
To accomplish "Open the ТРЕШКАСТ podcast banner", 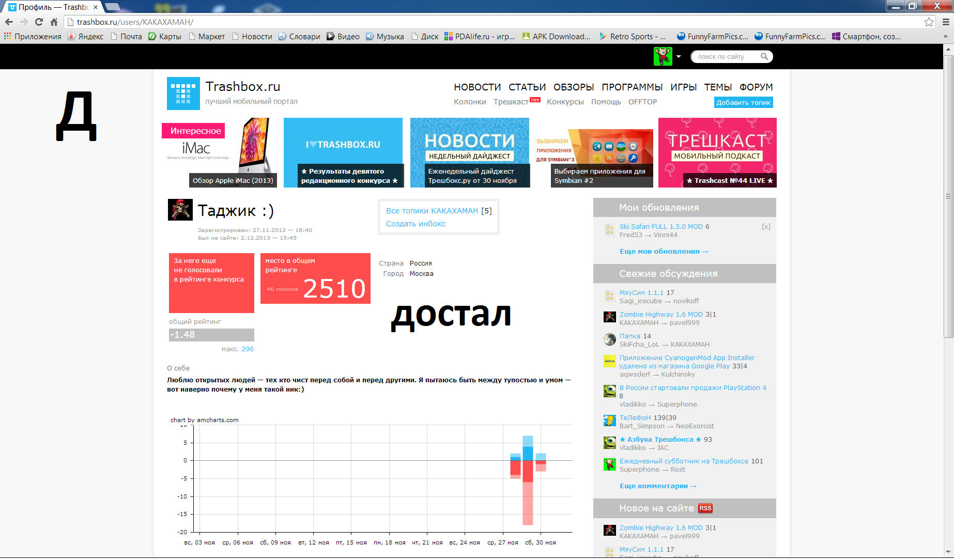I will click(x=717, y=152).
